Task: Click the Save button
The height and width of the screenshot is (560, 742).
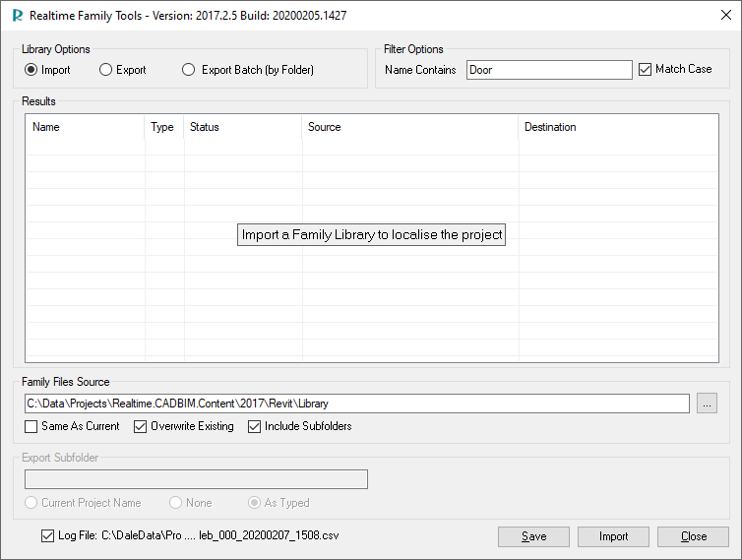Action: point(533,536)
